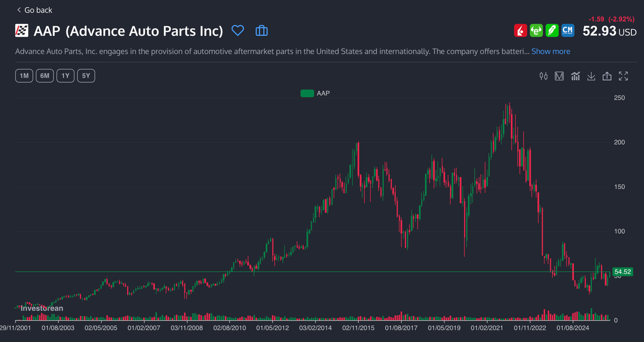Open indicators with bar-and-line chart icon

pos(575,76)
